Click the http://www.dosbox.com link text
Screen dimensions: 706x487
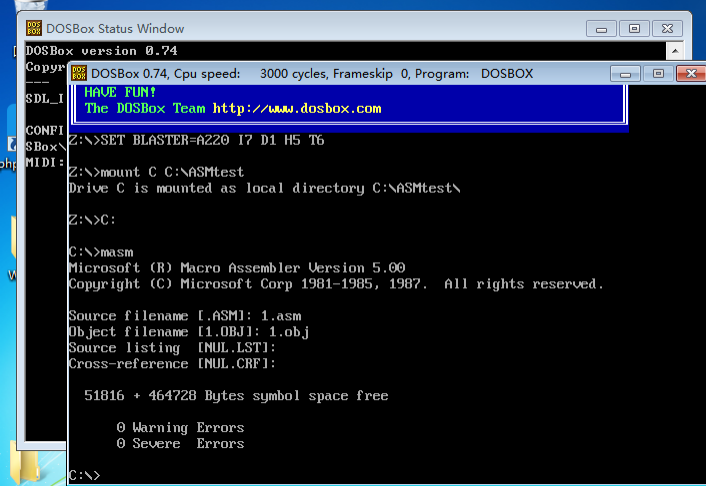(297, 108)
